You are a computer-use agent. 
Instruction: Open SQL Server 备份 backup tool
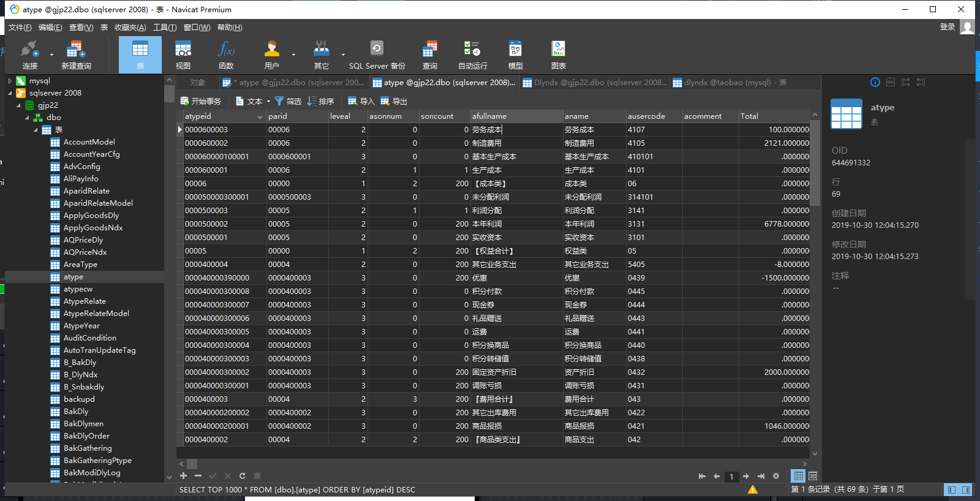[x=377, y=55]
